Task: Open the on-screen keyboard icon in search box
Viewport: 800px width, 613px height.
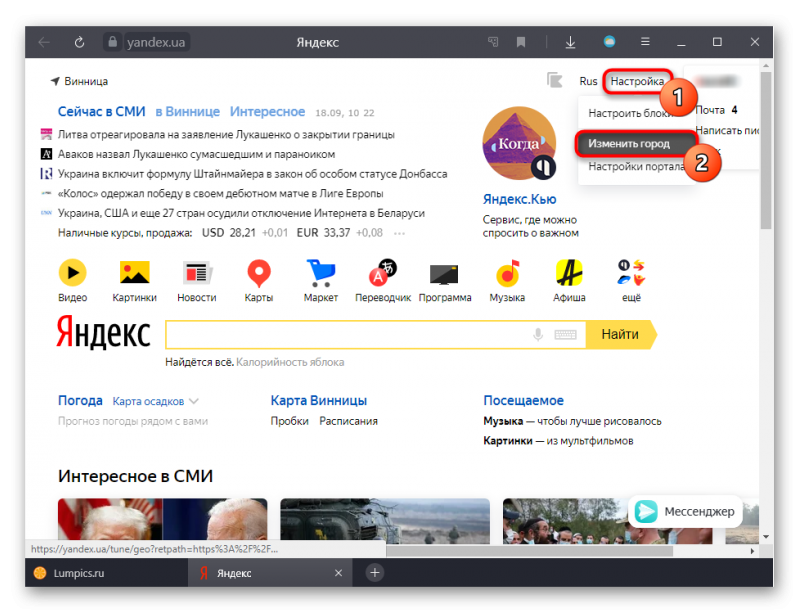Action: [565, 335]
